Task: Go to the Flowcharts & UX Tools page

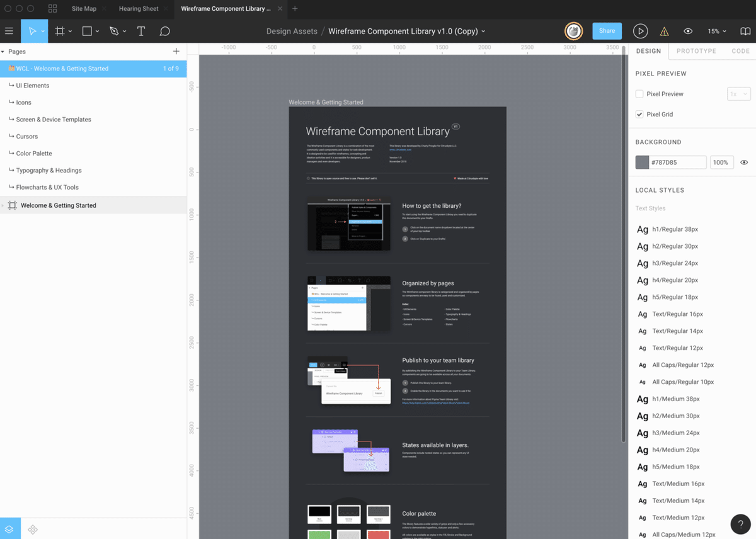Action: coord(93,188)
